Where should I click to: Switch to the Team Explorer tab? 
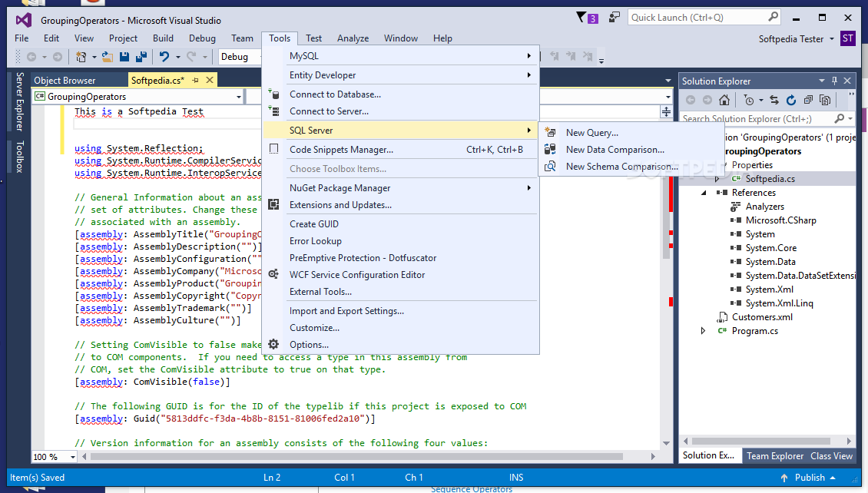[x=774, y=456]
